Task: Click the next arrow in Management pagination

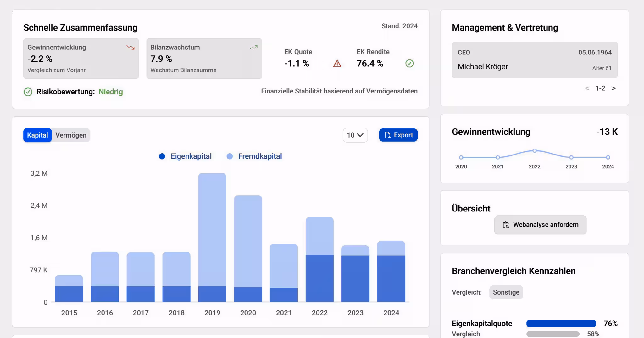Action: tap(613, 88)
